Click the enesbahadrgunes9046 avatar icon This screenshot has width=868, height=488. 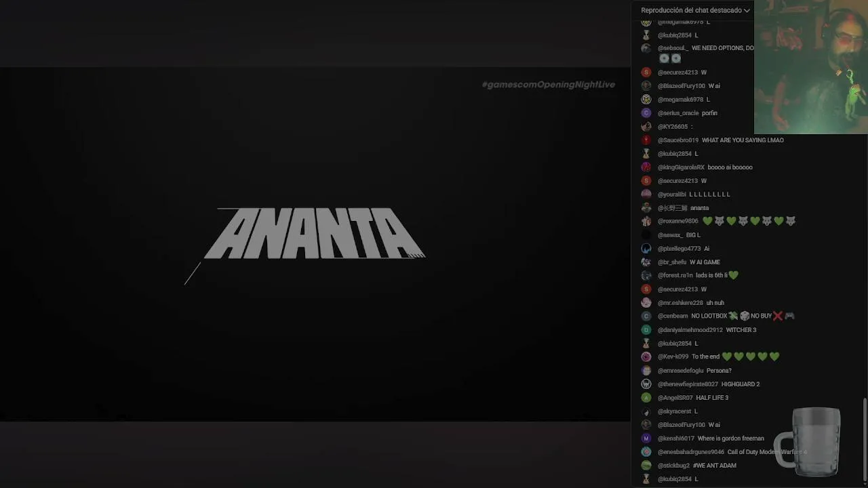point(646,452)
